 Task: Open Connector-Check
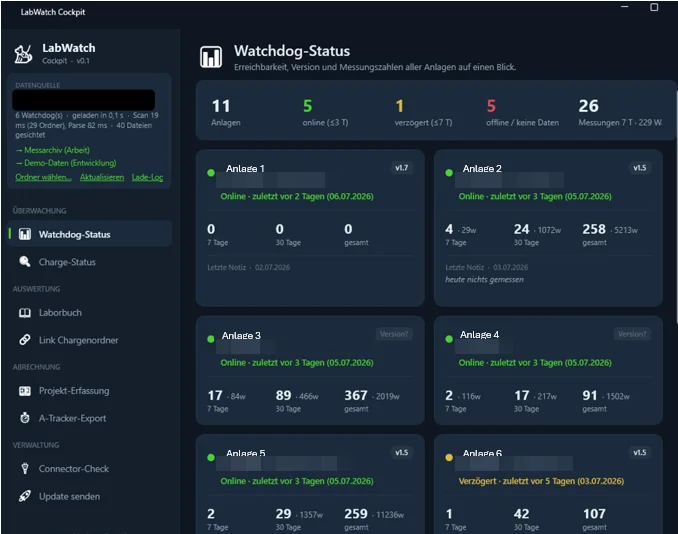90,468
